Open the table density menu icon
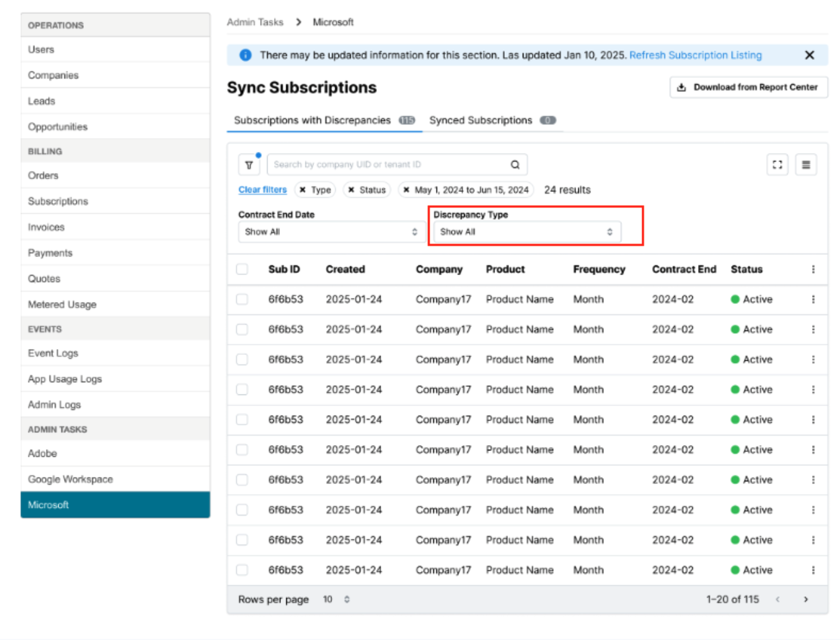Viewport: 840px width, 640px height. pyautogui.click(x=806, y=165)
